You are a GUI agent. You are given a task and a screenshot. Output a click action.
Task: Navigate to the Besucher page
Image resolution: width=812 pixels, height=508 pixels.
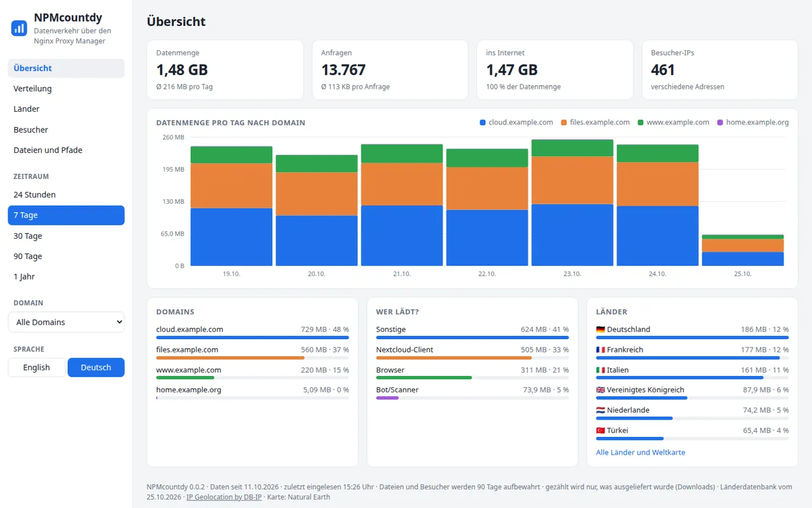coord(66,130)
